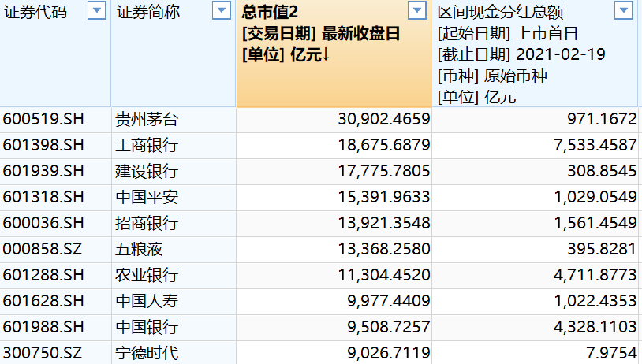Click the 五粮液 name cell
Viewport: 642px width, 364px height.
(x=174, y=249)
